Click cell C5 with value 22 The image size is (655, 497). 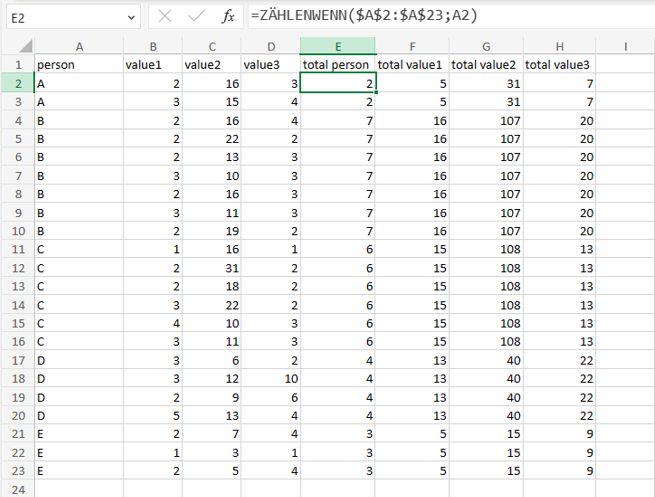tap(212, 139)
